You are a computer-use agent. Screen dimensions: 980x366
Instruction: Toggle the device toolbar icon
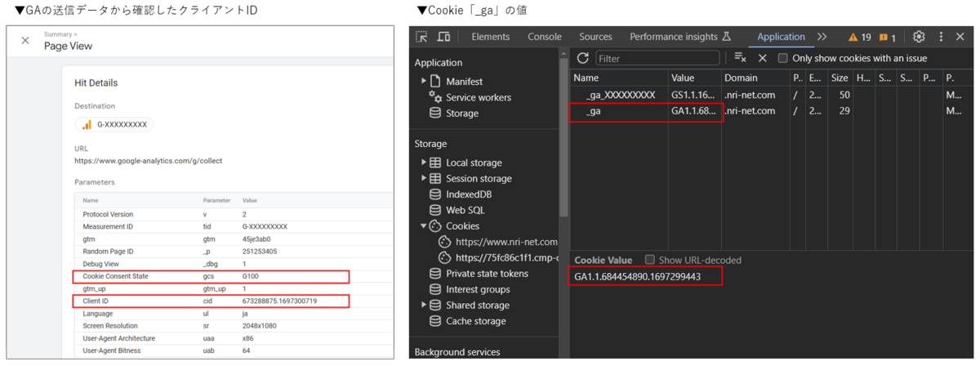pyautogui.click(x=443, y=37)
